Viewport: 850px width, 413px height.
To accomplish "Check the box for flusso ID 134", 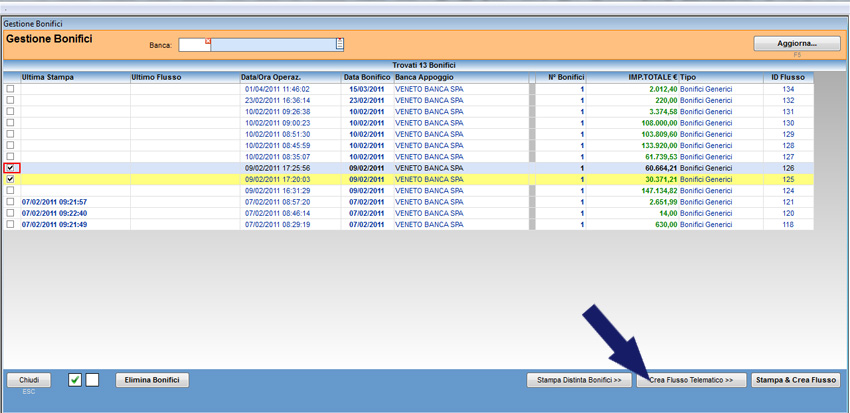I will [x=11, y=89].
